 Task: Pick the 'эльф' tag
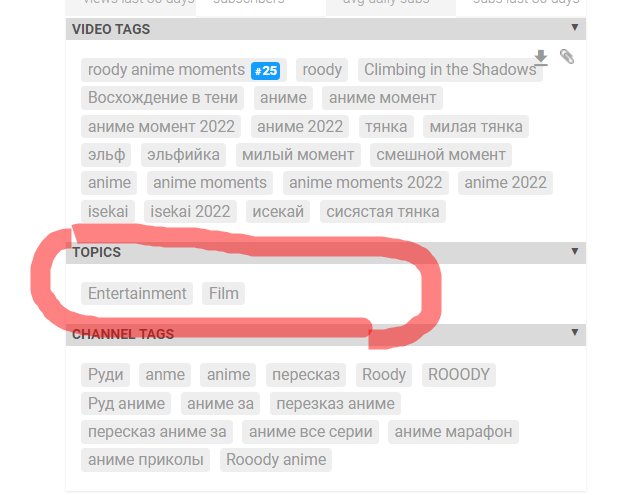tap(106, 155)
